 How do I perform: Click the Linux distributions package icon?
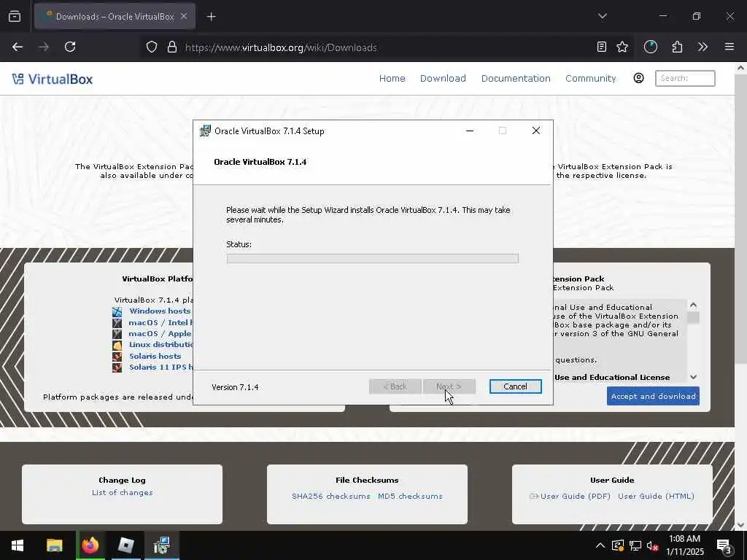coord(117,345)
